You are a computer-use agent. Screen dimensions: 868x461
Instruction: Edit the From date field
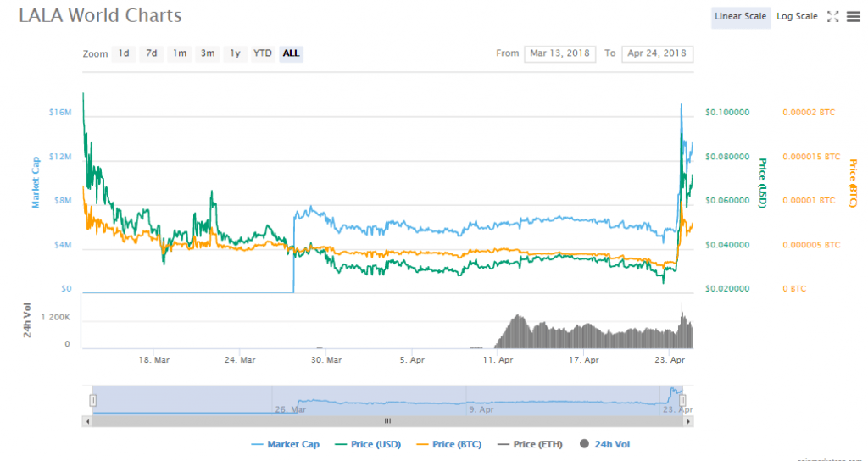click(x=559, y=53)
